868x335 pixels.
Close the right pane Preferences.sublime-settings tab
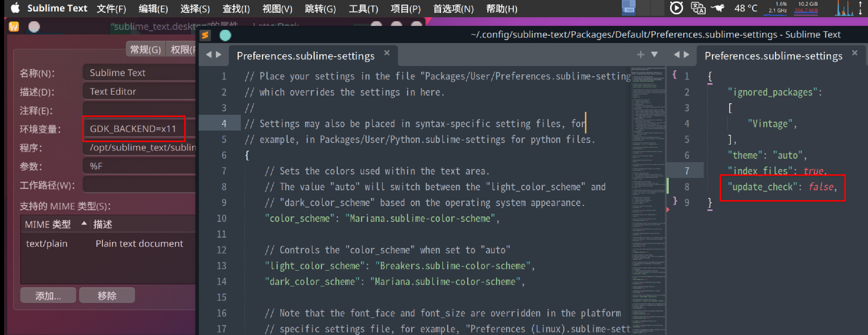(x=855, y=53)
